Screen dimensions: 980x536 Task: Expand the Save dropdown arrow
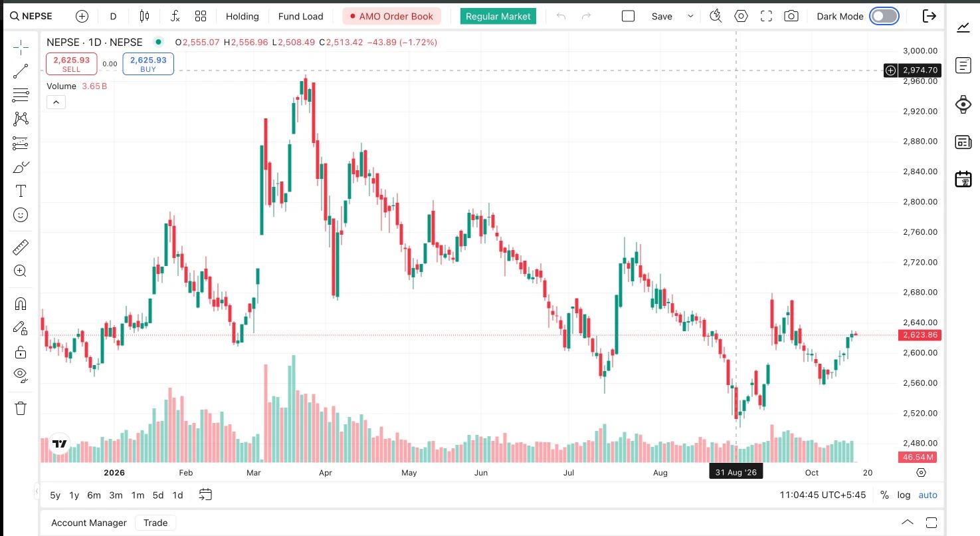[x=690, y=16]
